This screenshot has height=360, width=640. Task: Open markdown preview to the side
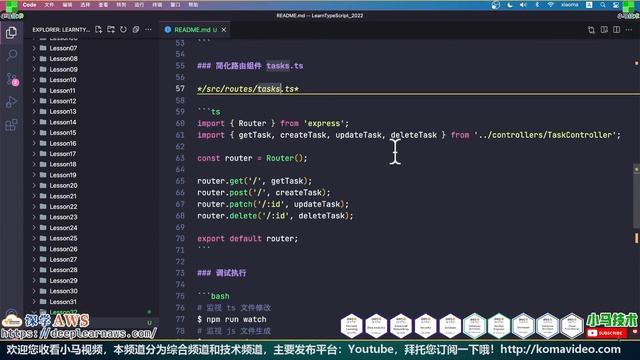(x=604, y=30)
